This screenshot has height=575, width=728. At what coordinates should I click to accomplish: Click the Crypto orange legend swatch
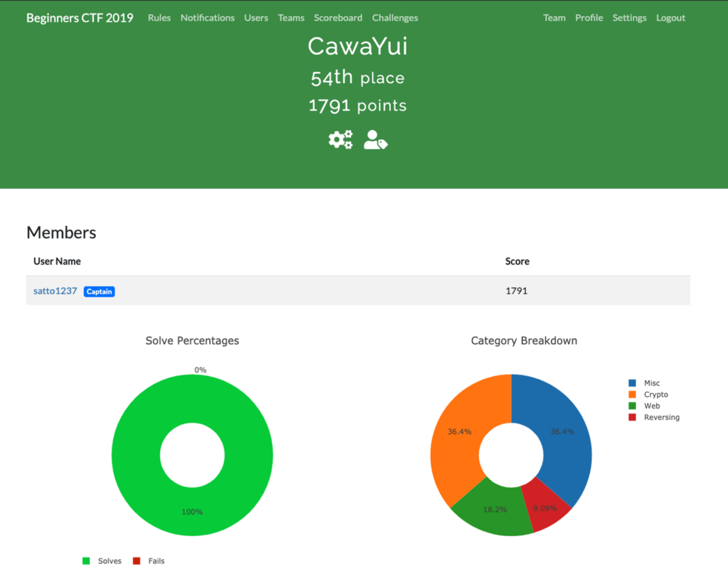tap(632, 395)
